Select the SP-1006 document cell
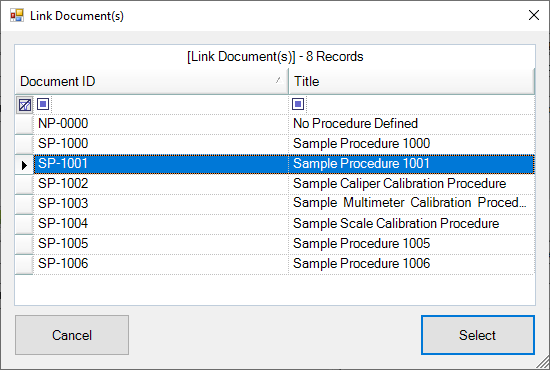Screen dimensions: 550x370 click(161, 264)
